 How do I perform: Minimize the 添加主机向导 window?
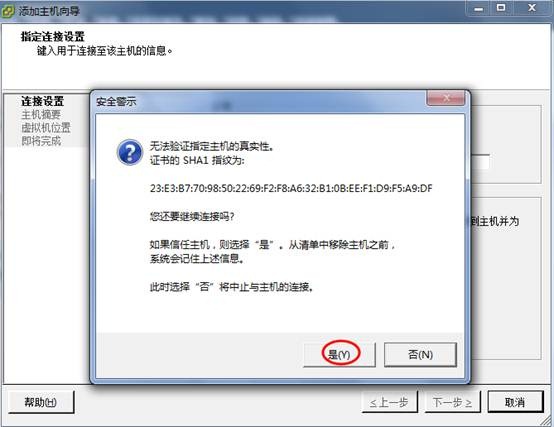[479, 8]
